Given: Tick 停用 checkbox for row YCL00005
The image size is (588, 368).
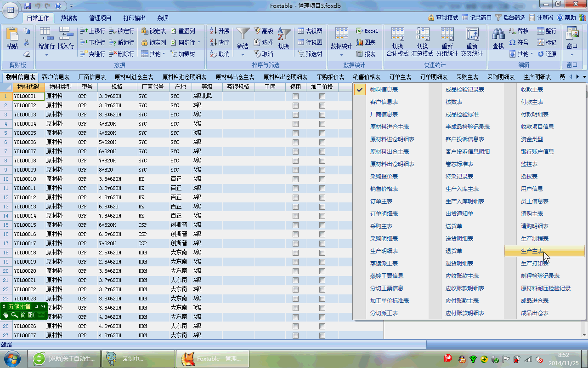Looking at the screenshot, I should click(295, 133).
